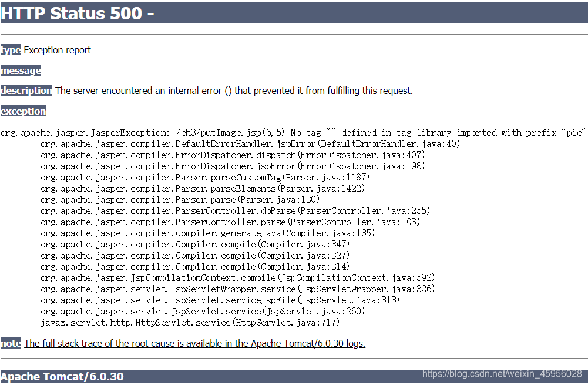
Task: Click the Compiler.compile(Compiler.java:327) line
Action: [195, 256]
